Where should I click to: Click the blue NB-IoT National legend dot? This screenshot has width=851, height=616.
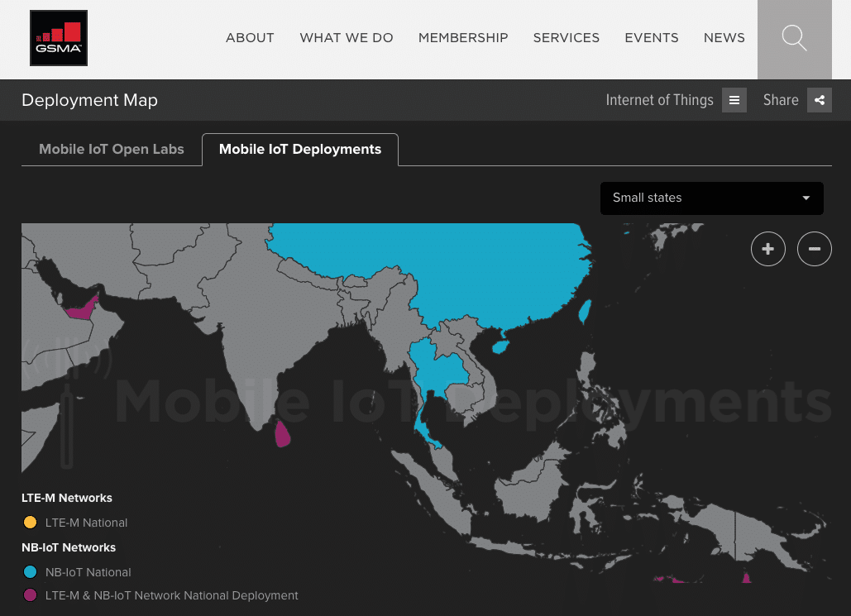point(31,571)
